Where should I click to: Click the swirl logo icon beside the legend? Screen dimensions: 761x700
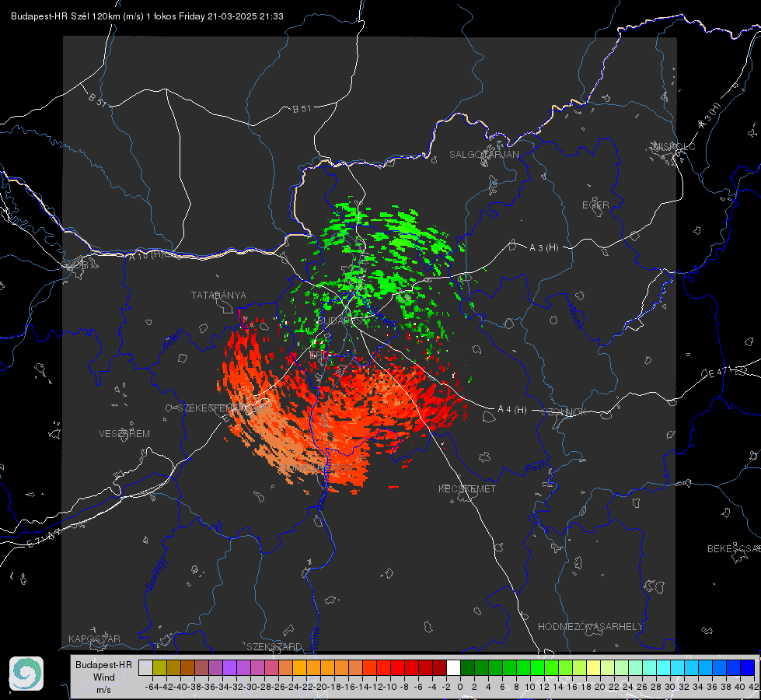[26, 674]
